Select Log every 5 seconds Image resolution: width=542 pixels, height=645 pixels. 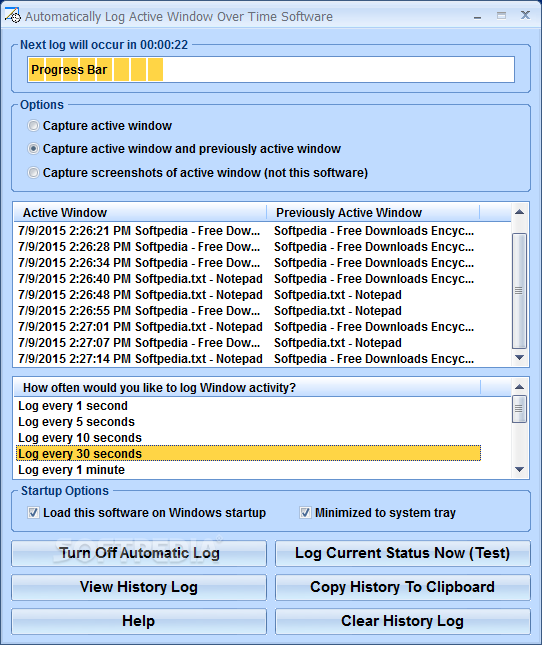tap(248, 422)
